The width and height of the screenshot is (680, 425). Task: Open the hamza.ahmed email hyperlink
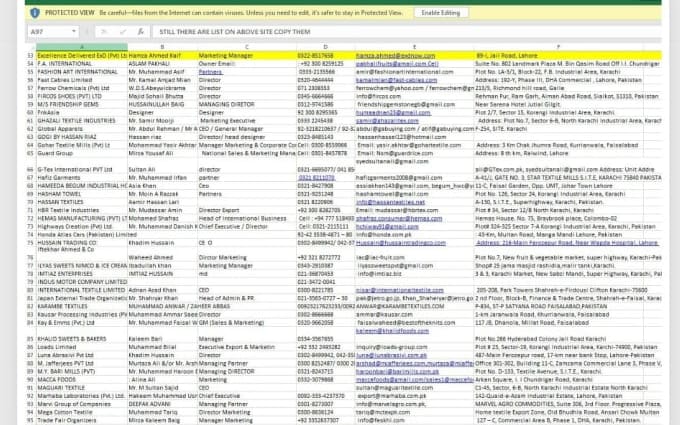tap(395, 56)
